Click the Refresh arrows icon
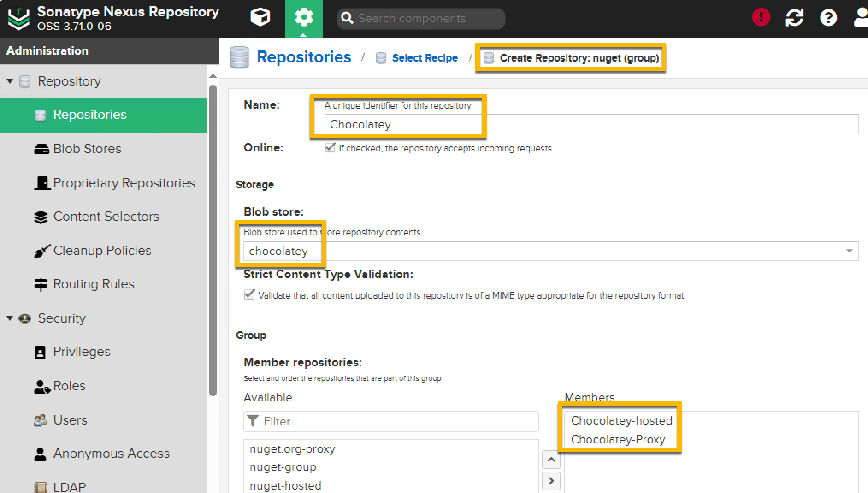 tap(794, 18)
